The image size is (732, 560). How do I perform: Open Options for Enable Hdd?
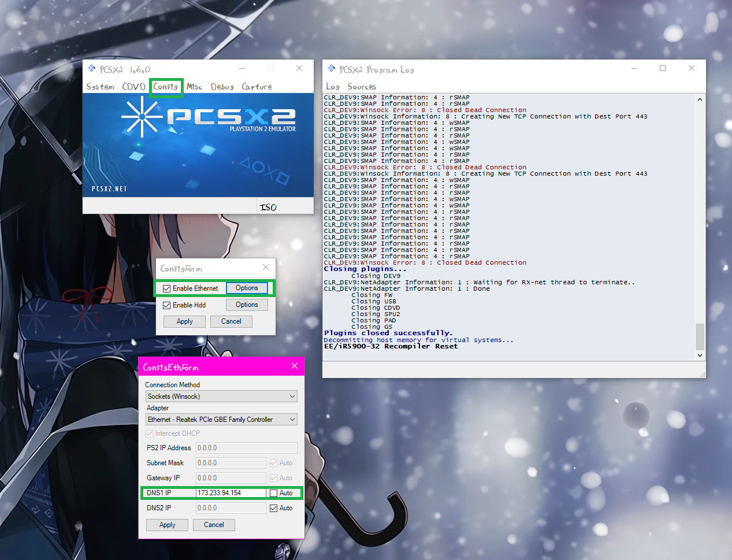(247, 305)
